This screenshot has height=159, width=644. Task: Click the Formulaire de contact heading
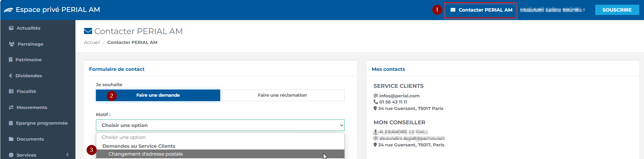coord(117,69)
